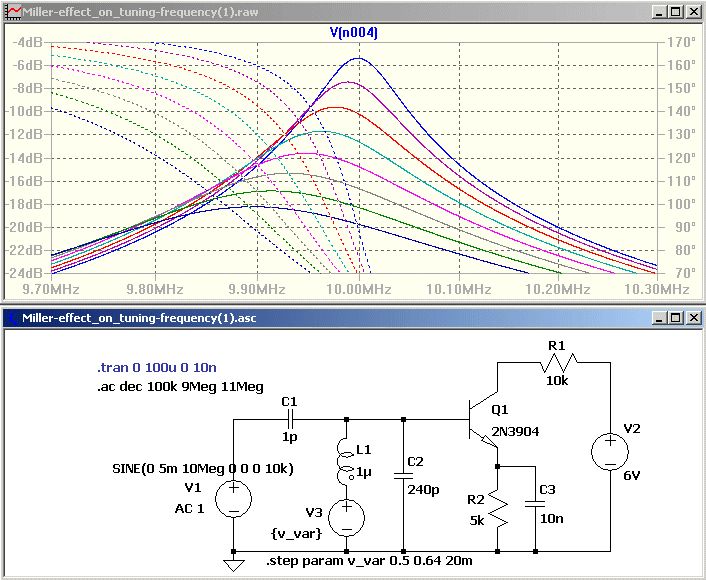Click the 1p value of C1
This screenshot has height=580, width=706.
(x=290, y=437)
